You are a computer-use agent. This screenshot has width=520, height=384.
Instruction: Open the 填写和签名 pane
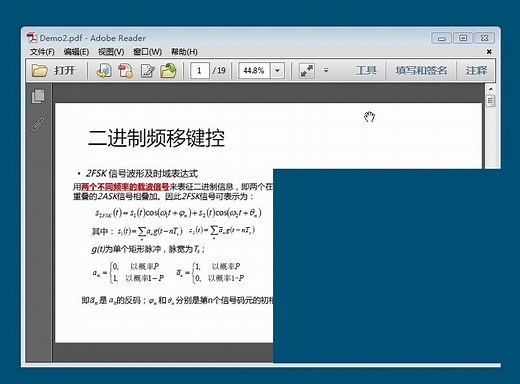click(x=421, y=70)
